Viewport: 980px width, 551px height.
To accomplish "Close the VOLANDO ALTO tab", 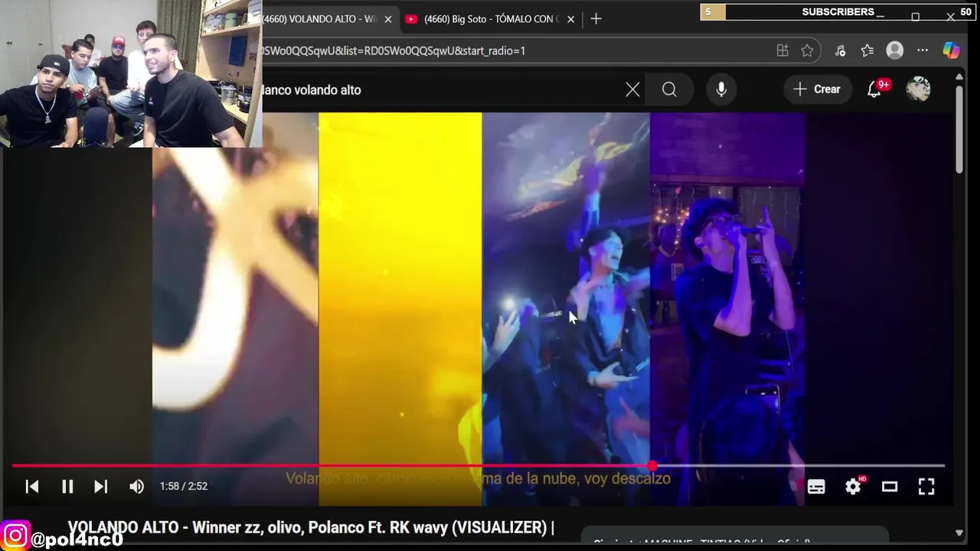I will click(389, 19).
